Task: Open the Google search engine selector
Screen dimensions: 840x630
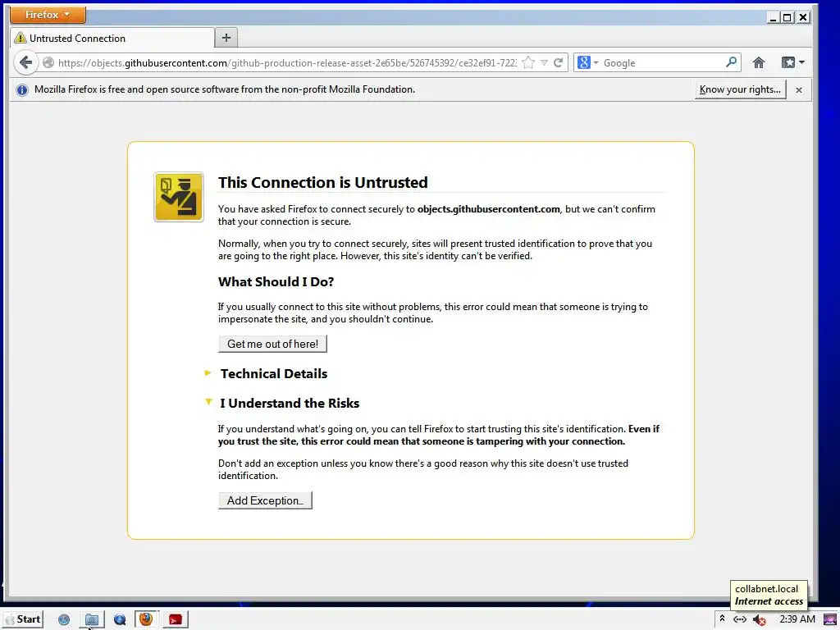Action: tap(587, 62)
